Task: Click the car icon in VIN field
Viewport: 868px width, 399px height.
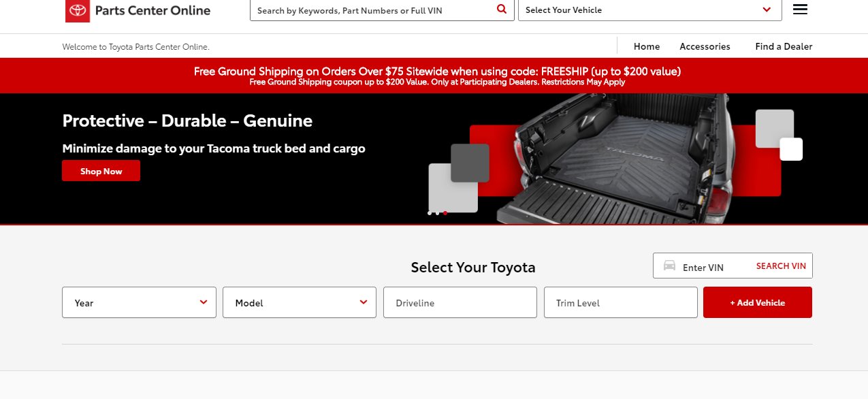Action: 669,266
